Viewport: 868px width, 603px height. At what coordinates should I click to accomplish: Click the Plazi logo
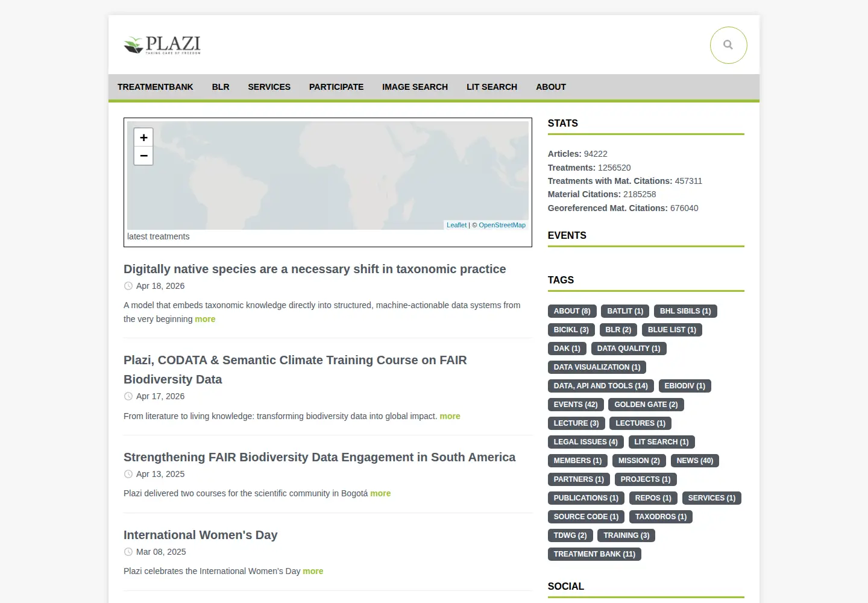(x=162, y=45)
